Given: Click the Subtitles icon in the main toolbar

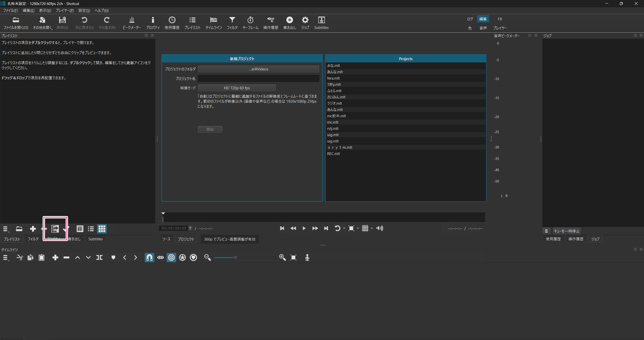Looking at the screenshot, I should click(321, 23).
